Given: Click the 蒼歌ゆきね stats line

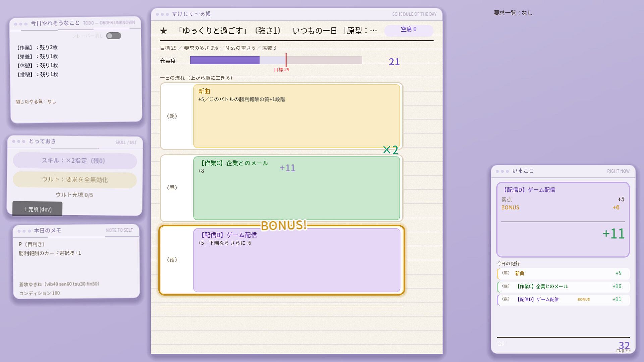Looking at the screenshot, I should tap(59, 284).
